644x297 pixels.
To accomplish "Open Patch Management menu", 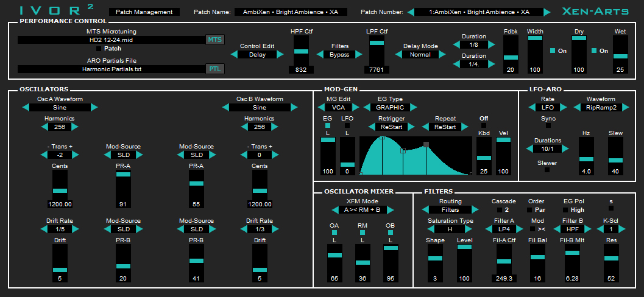I will click(144, 12).
